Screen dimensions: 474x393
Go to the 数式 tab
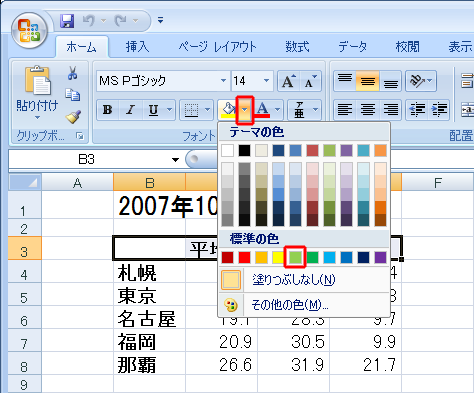tap(297, 47)
